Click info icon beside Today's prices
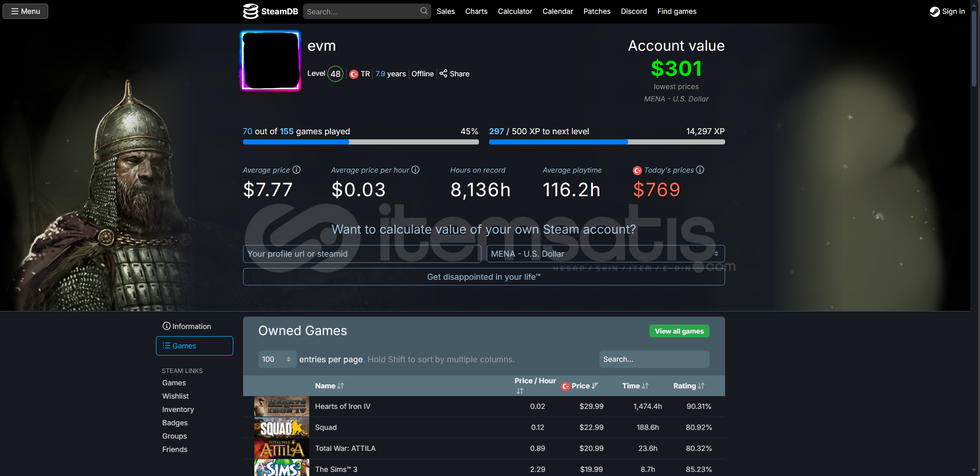This screenshot has height=476, width=980. coord(700,170)
